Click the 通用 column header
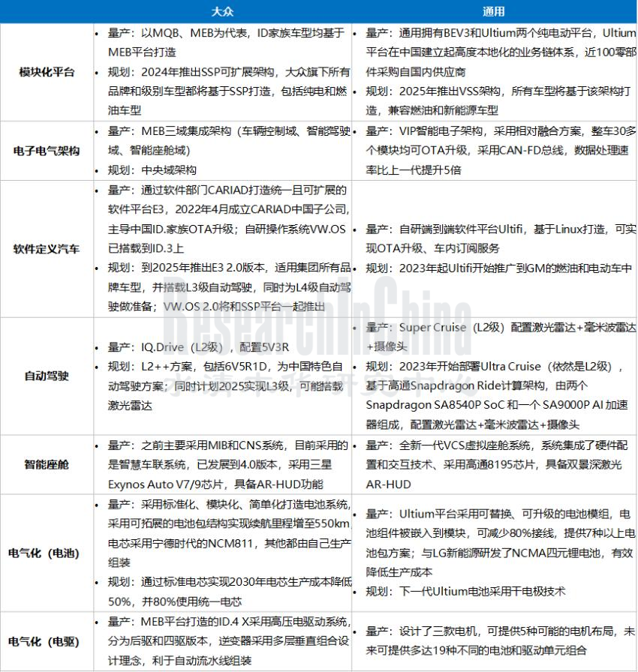Viewport: 638px width, 672px height. [493, 11]
